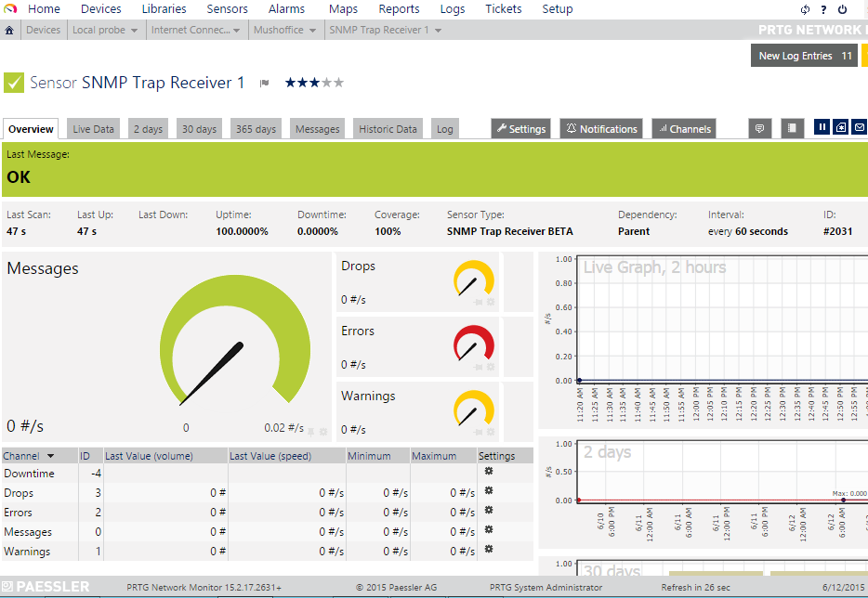Open the Tickets menu
868x598 pixels.
coord(503,9)
